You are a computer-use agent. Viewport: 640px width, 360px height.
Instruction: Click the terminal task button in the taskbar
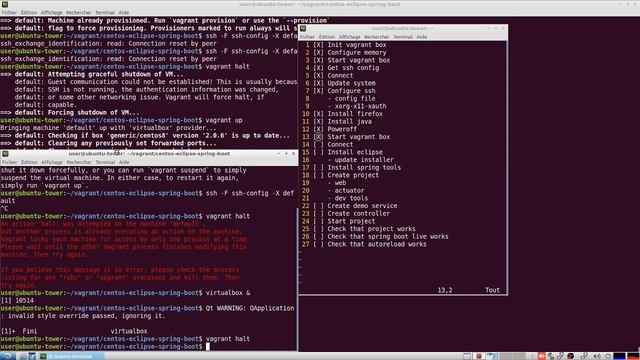72,356
